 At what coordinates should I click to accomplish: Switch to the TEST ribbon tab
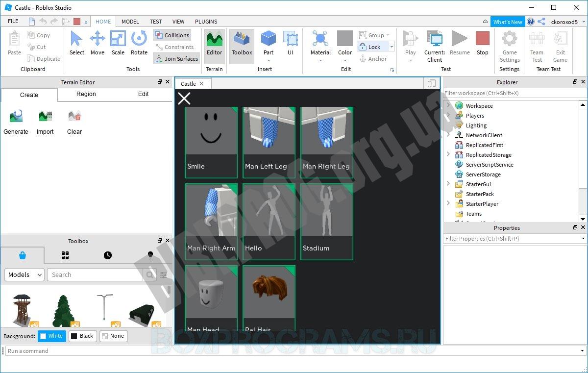(x=156, y=22)
